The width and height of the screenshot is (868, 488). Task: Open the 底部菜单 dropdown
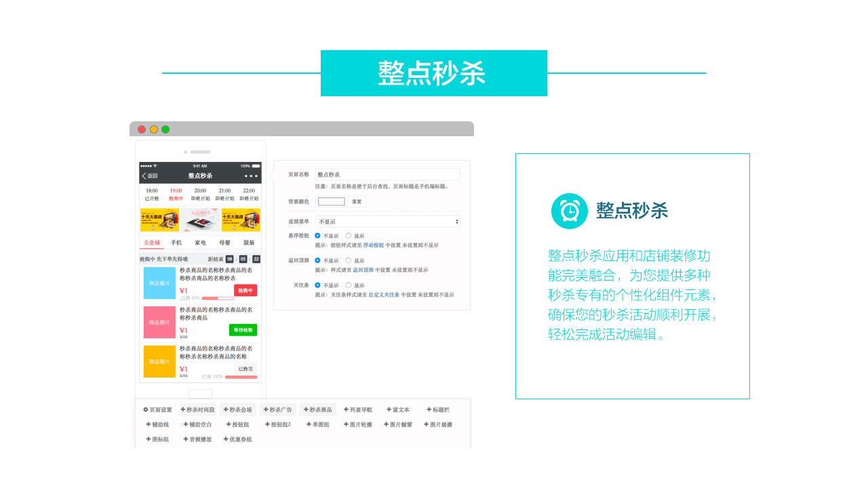[388, 222]
